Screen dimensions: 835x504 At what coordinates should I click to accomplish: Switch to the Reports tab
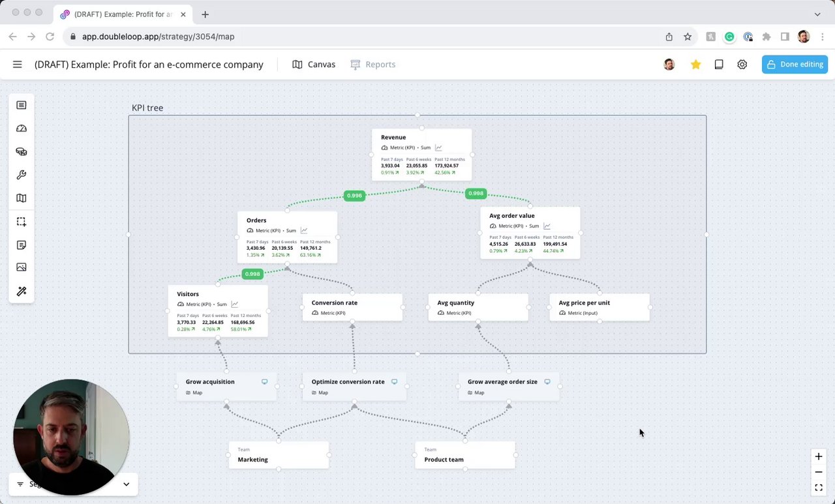click(x=373, y=65)
